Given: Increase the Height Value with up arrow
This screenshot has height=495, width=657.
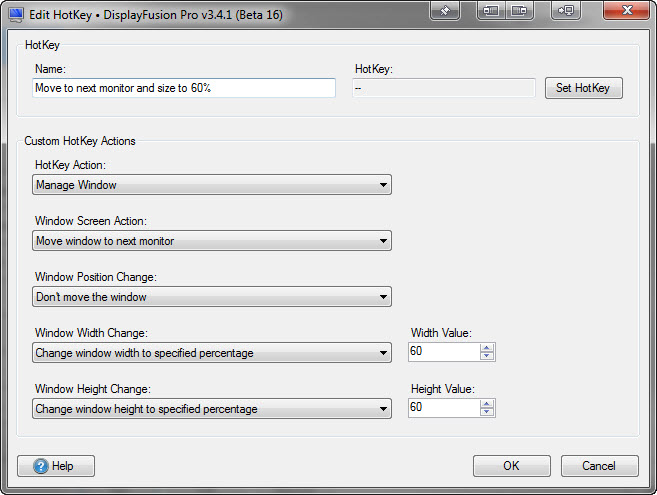Looking at the screenshot, I should click(487, 404).
